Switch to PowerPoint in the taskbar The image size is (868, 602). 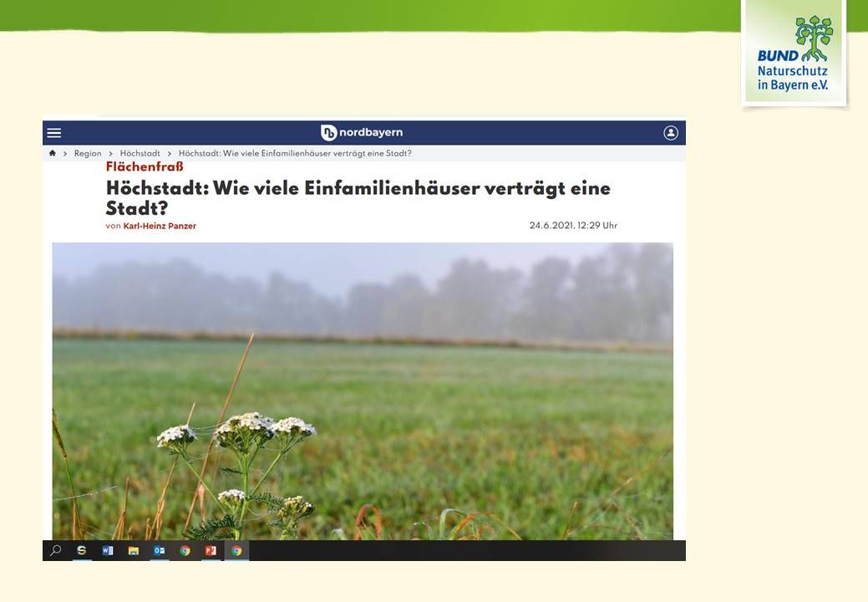pos(211,550)
